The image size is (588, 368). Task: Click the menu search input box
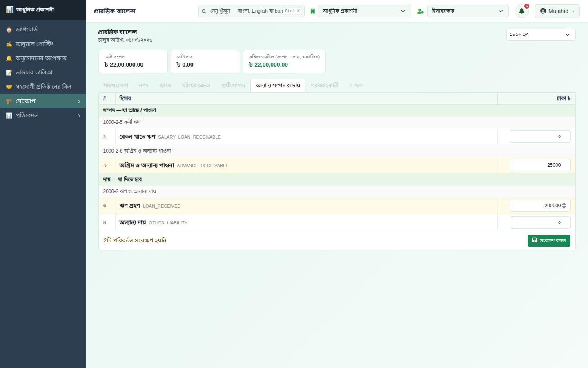tap(252, 11)
